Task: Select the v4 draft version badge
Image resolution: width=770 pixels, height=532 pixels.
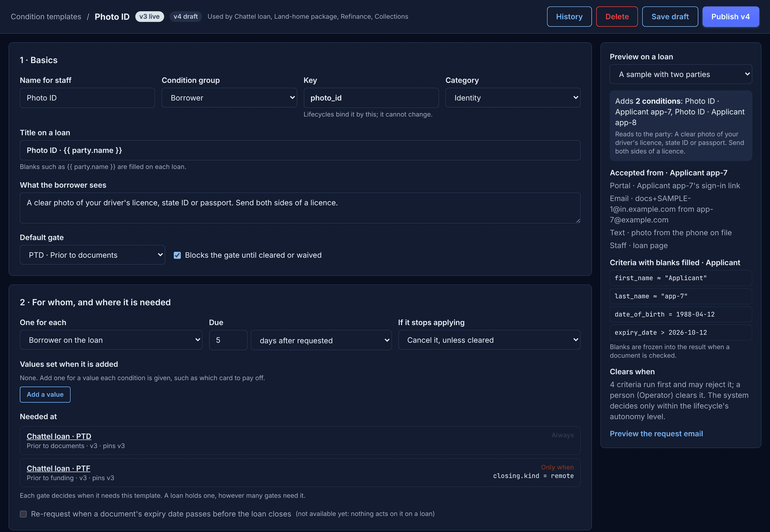Action: [186, 17]
